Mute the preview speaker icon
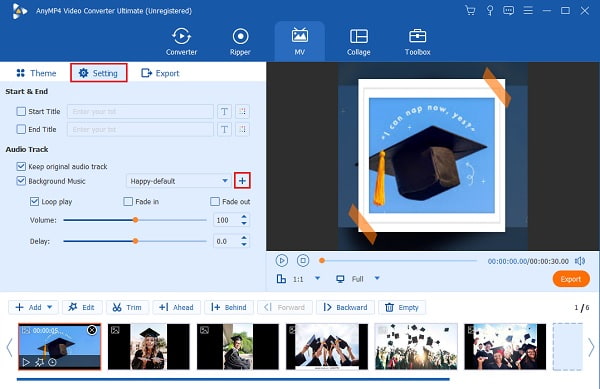 click(x=580, y=261)
